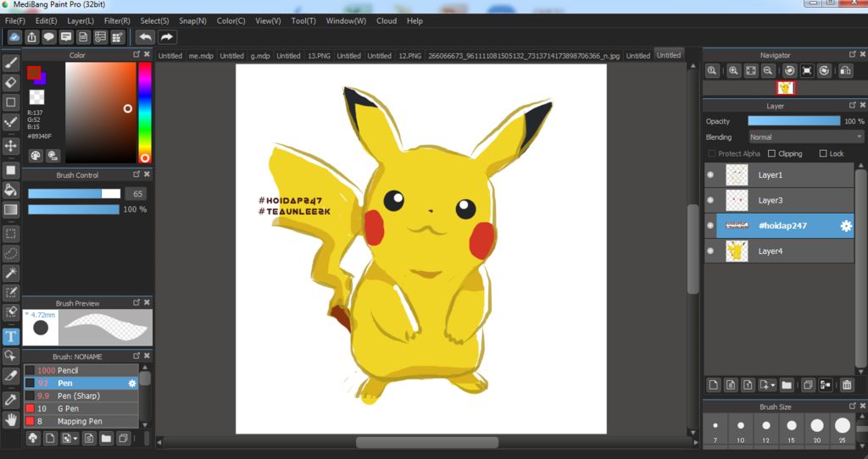
Task: Select the G Pen brush
Action: point(81,408)
